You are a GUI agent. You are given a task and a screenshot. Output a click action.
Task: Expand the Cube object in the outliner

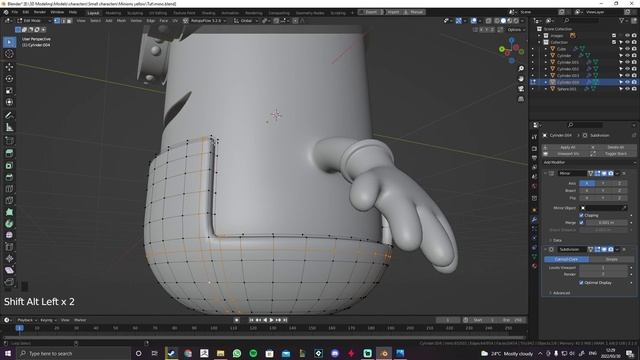point(546,49)
